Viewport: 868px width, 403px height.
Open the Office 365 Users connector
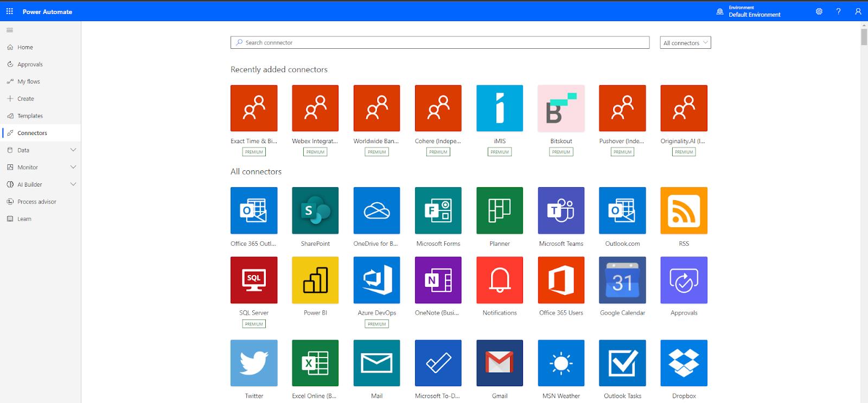(x=561, y=280)
